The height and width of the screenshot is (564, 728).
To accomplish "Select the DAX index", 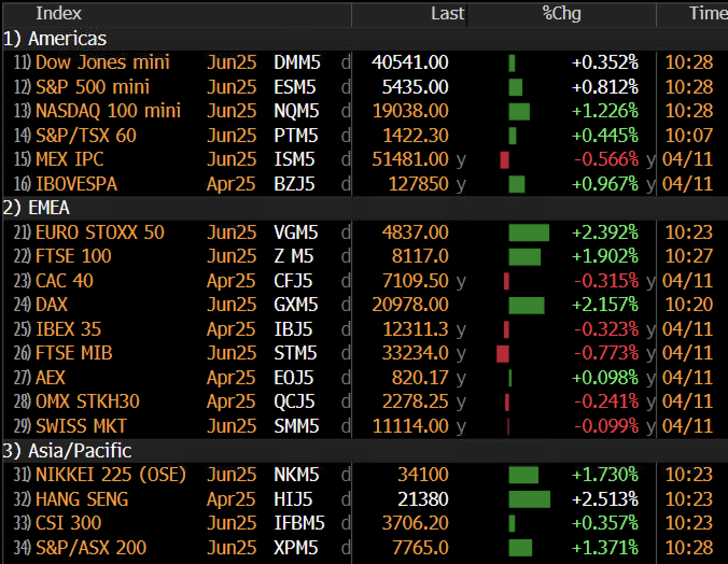I will click(x=52, y=305).
